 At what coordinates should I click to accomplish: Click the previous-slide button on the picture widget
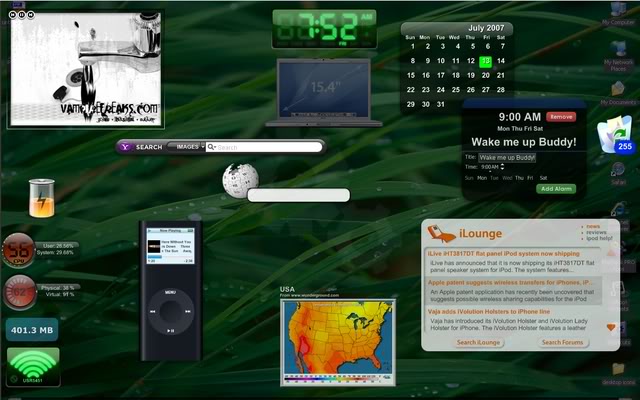(13, 15)
